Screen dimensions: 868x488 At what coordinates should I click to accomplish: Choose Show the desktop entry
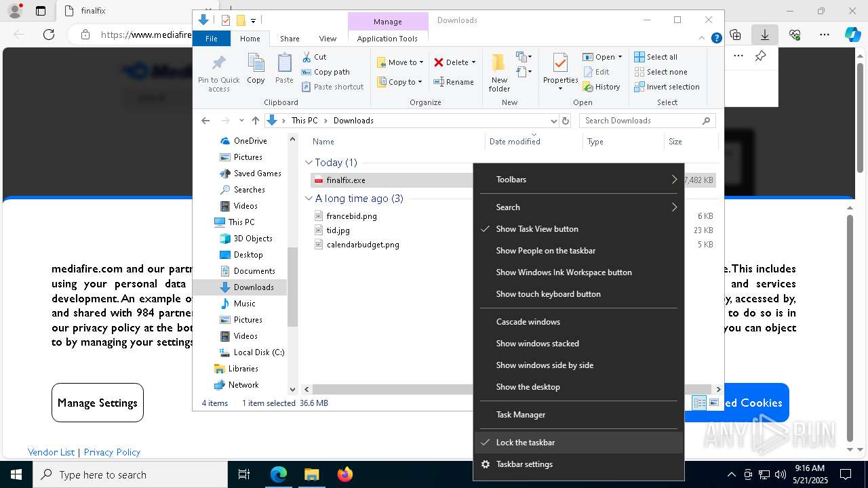coord(578,387)
